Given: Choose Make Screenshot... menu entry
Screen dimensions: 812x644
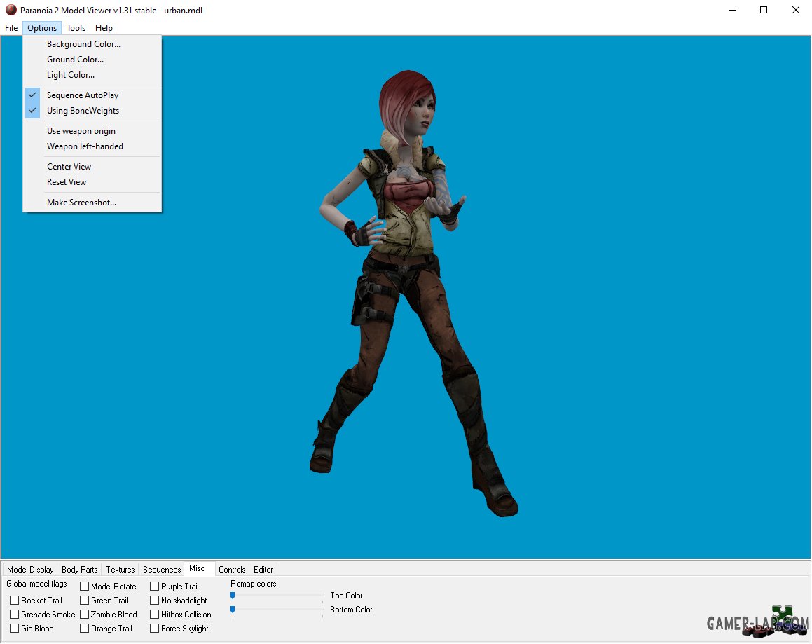Looking at the screenshot, I should 92,203.
